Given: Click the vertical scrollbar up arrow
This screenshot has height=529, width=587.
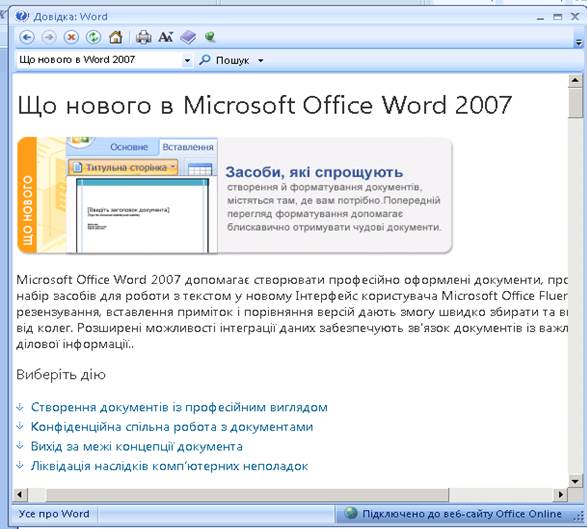Looking at the screenshot, I should 575,80.
